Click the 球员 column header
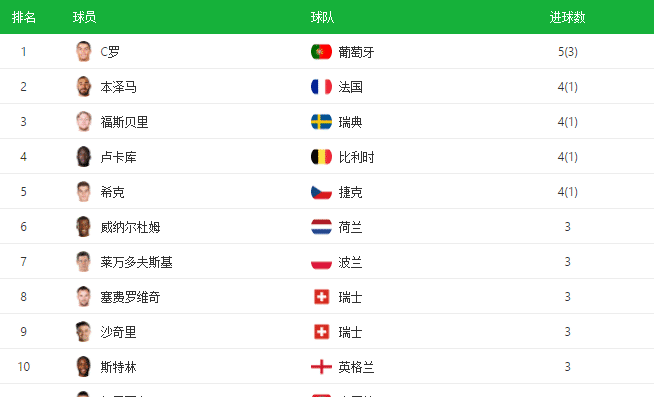 pyautogui.click(x=84, y=17)
